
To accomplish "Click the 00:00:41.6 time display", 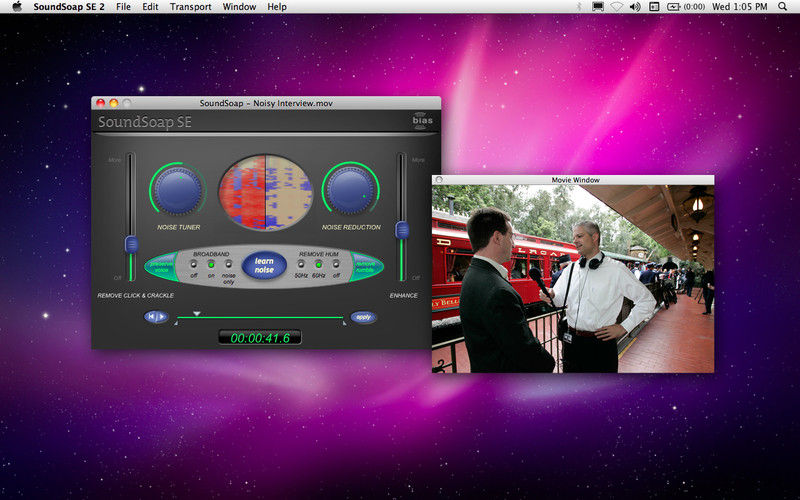I will [x=260, y=338].
